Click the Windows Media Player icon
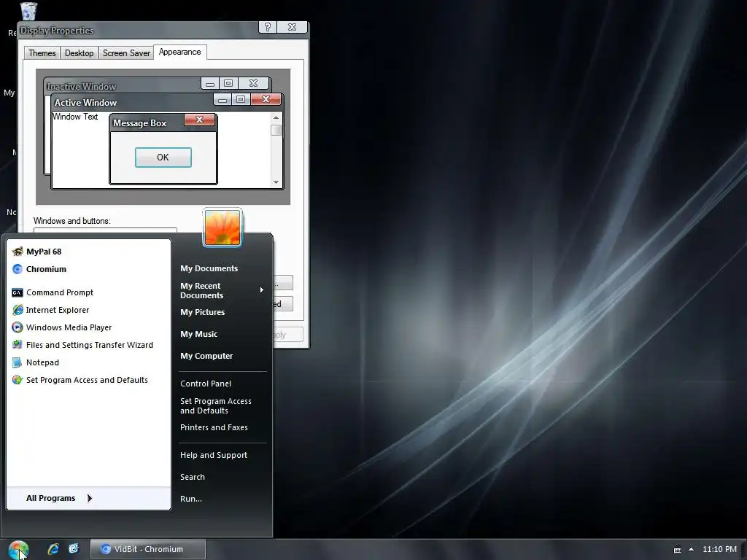This screenshot has height=560, width=747. pos(18,327)
